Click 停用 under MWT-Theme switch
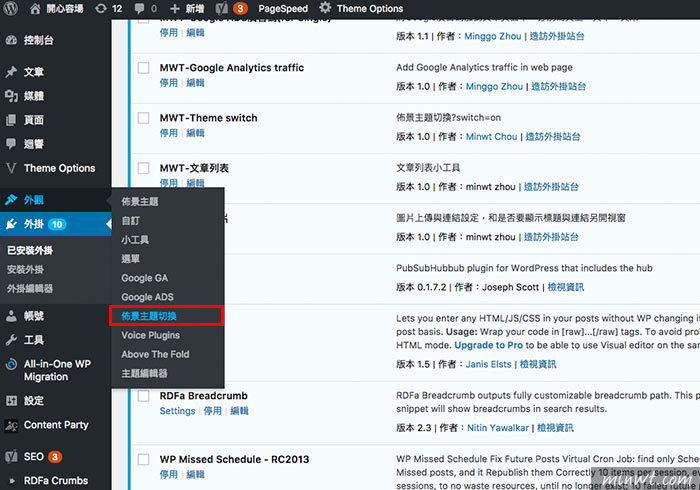The height and width of the screenshot is (490, 700). [168, 133]
